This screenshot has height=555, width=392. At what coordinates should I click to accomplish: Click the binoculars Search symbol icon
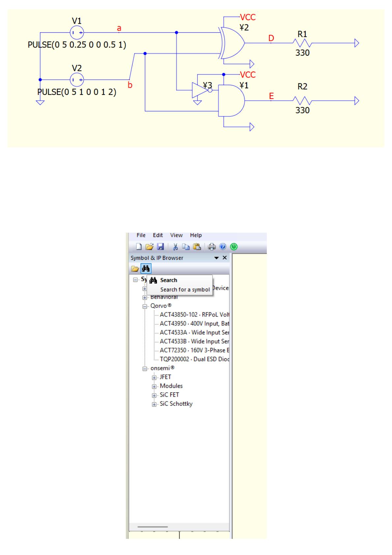(145, 269)
